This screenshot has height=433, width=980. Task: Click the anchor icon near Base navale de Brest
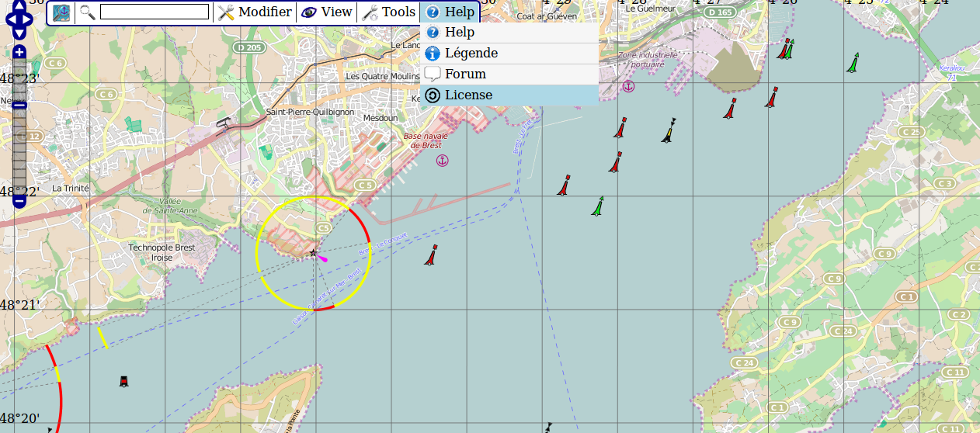point(442,161)
